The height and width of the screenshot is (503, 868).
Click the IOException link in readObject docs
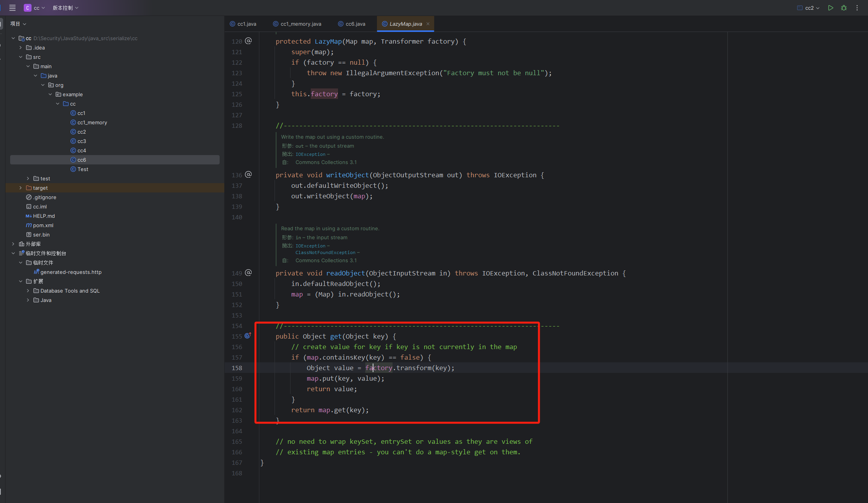[x=310, y=246]
